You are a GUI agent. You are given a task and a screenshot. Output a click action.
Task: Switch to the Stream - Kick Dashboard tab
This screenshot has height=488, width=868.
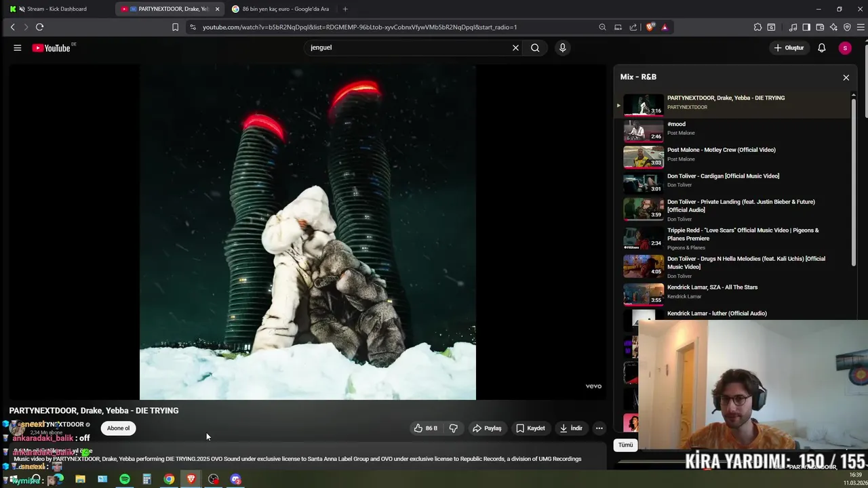click(58, 9)
